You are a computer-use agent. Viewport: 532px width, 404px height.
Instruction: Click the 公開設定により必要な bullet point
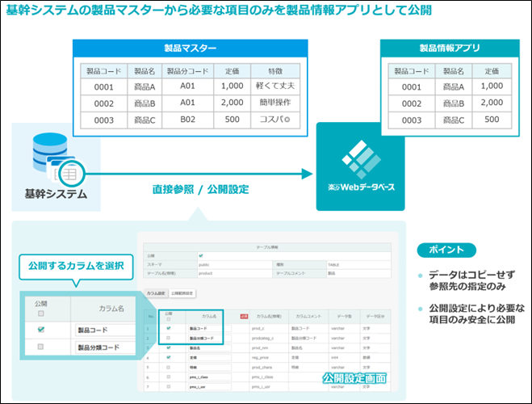(x=476, y=314)
